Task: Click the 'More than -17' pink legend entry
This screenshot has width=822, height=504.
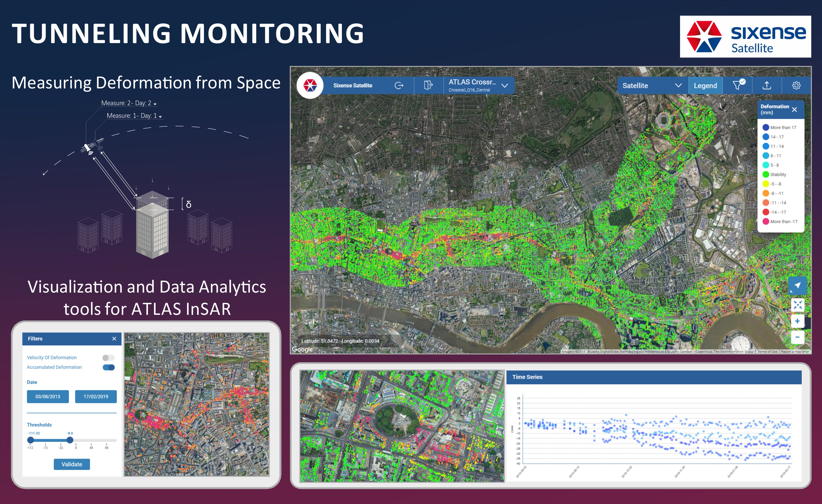Action: tap(780, 221)
